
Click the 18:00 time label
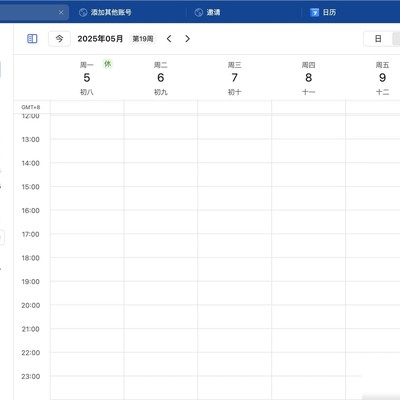[x=31, y=258]
